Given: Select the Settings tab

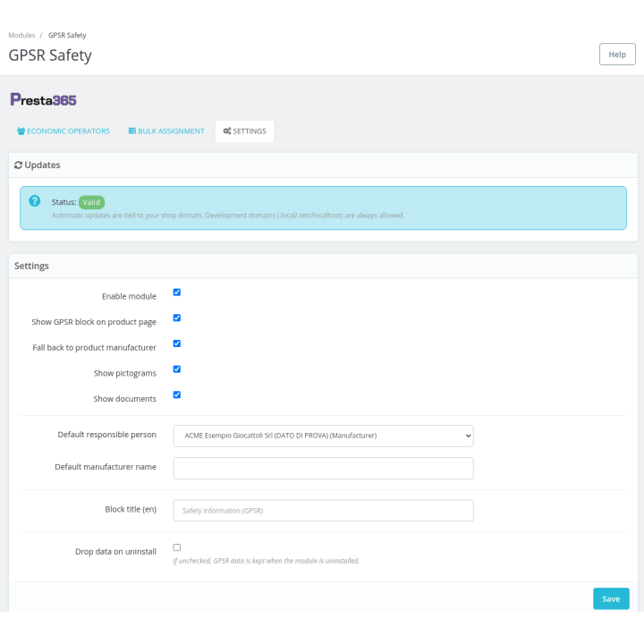Looking at the screenshot, I should coord(245,131).
